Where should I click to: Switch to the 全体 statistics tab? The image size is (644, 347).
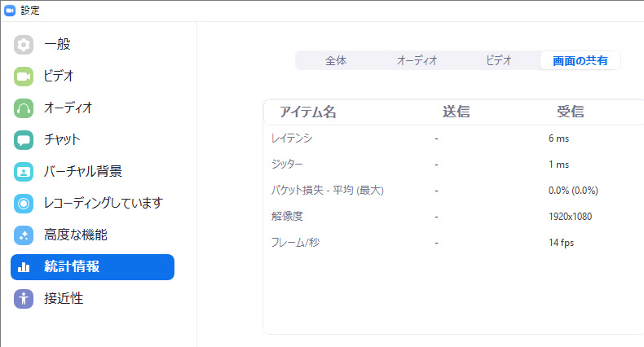[x=336, y=60]
